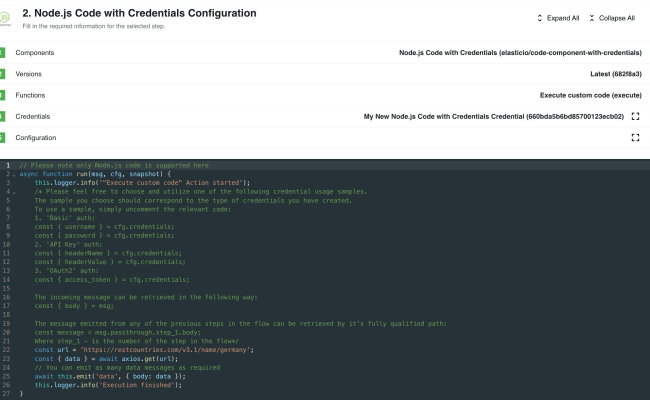The image size is (650, 400).
Task: Click the Collapse All arrows icon
Action: click(x=592, y=18)
